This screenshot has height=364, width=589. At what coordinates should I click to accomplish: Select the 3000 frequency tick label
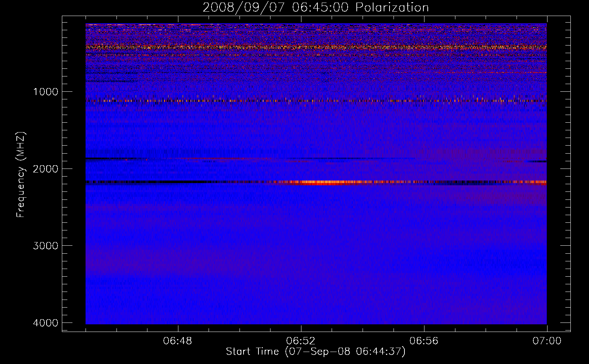pyautogui.click(x=46, y=246)
